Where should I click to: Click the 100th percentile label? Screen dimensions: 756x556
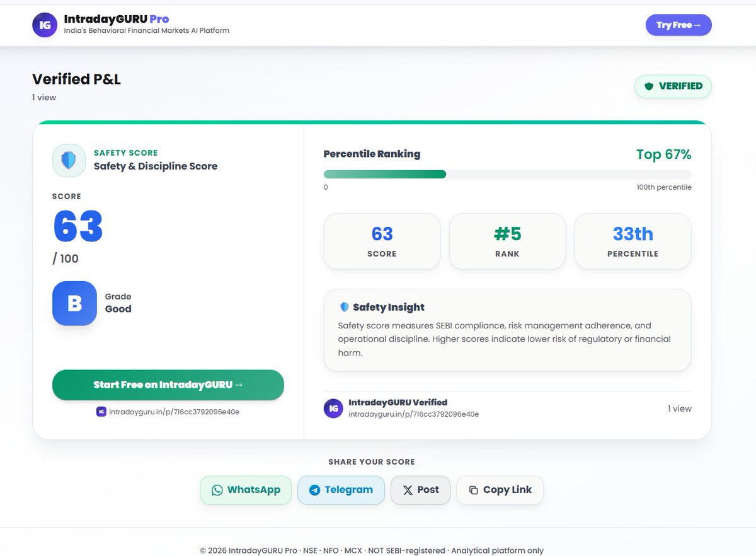click(664, 187)
